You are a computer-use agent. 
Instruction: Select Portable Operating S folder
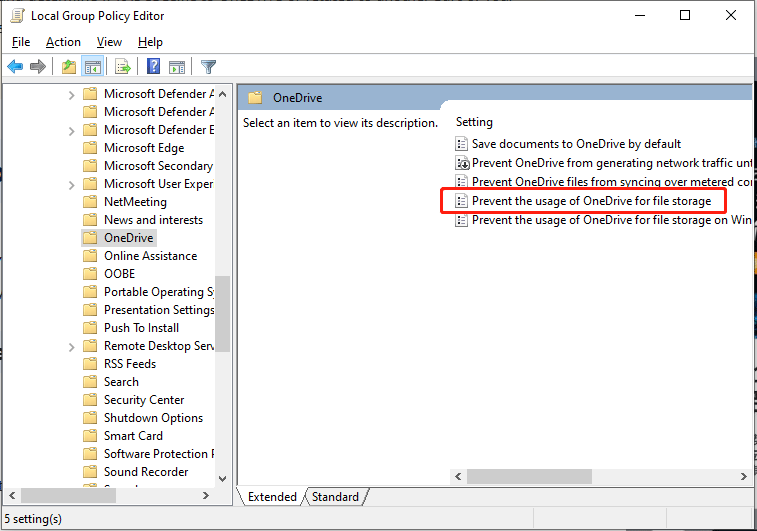(159, 292)
